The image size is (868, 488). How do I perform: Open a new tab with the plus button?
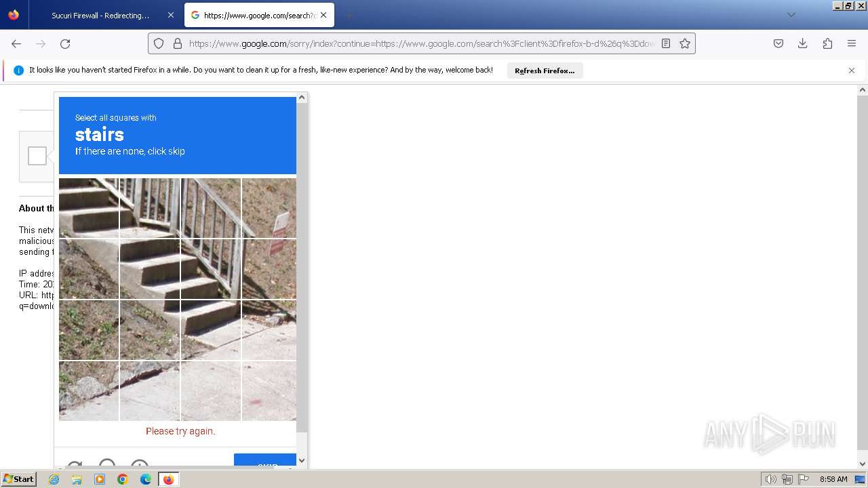349,15
